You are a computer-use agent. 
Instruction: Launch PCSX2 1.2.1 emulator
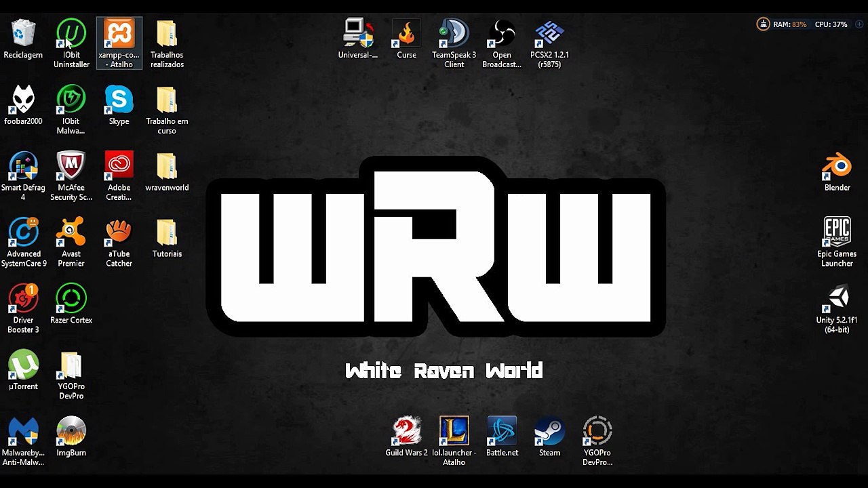tap(549, 44)
